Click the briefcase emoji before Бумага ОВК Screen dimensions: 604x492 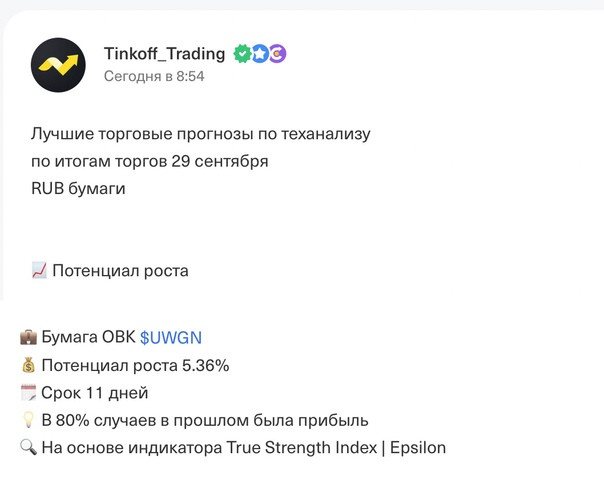pos(28,337)
